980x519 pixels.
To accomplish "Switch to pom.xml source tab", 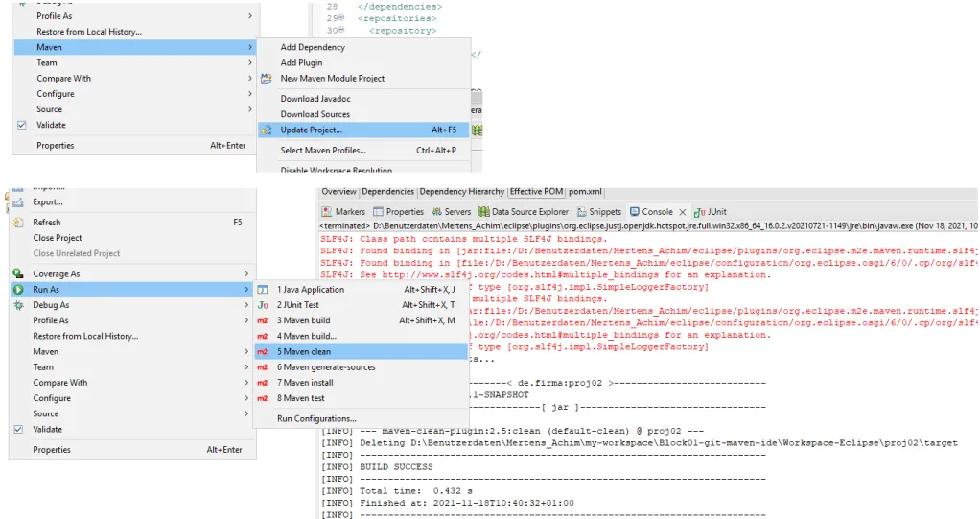I will pos(585,191).
